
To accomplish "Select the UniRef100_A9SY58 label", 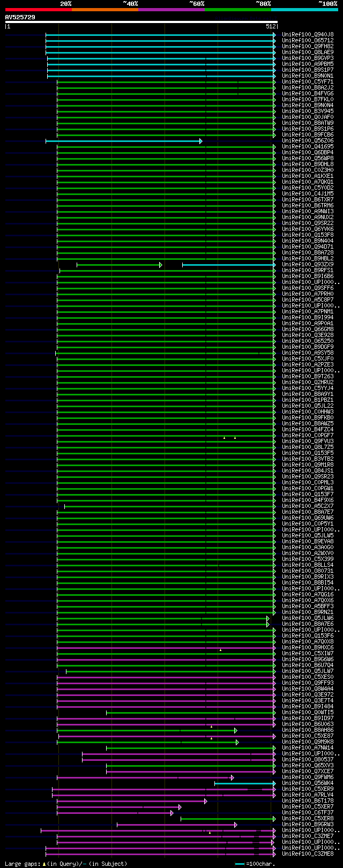I will pos(308,353).
